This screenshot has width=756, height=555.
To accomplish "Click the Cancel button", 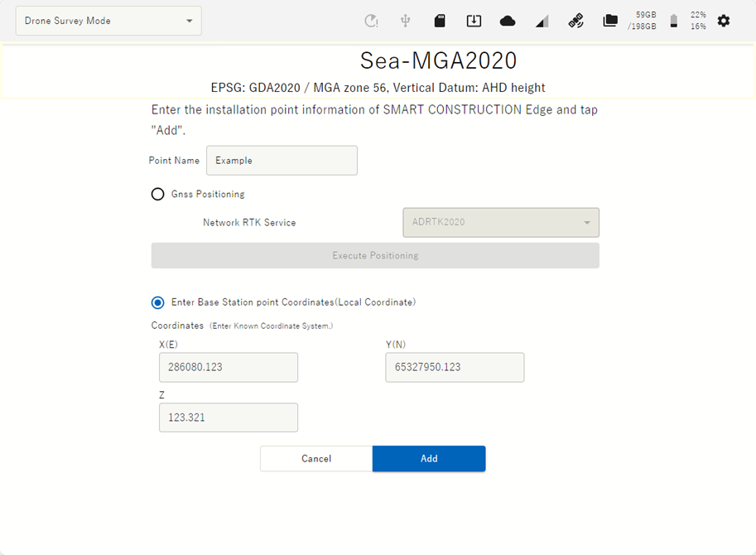I will tap(316, 459).
